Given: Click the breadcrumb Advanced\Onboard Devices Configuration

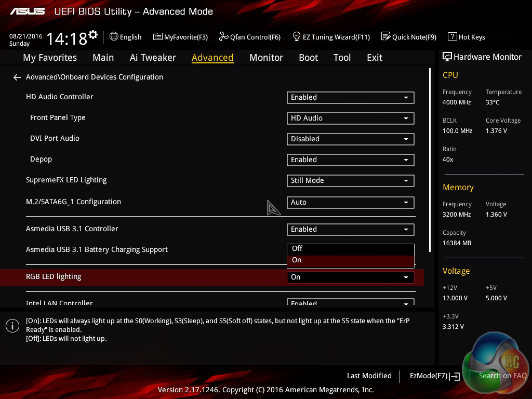Looking at the screenshot, I should (95, 77).
